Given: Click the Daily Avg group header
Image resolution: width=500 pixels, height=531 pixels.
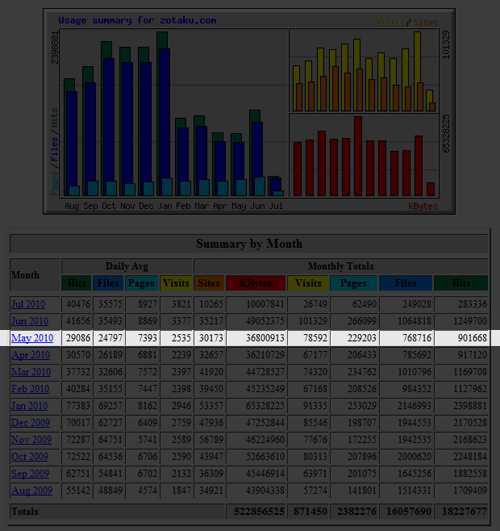Looking at the screenshot, I should pos(127,266).
